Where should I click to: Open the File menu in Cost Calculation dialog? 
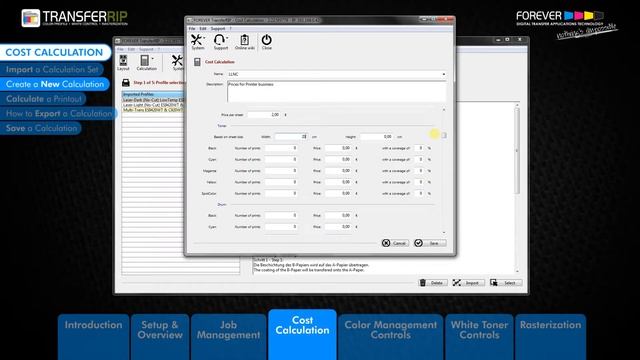click(x=192, y=29)
